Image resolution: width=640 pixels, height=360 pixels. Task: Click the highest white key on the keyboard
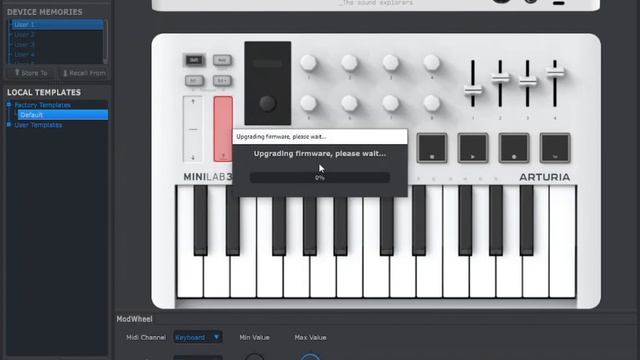pyautogui.click(x=562, y=242)
